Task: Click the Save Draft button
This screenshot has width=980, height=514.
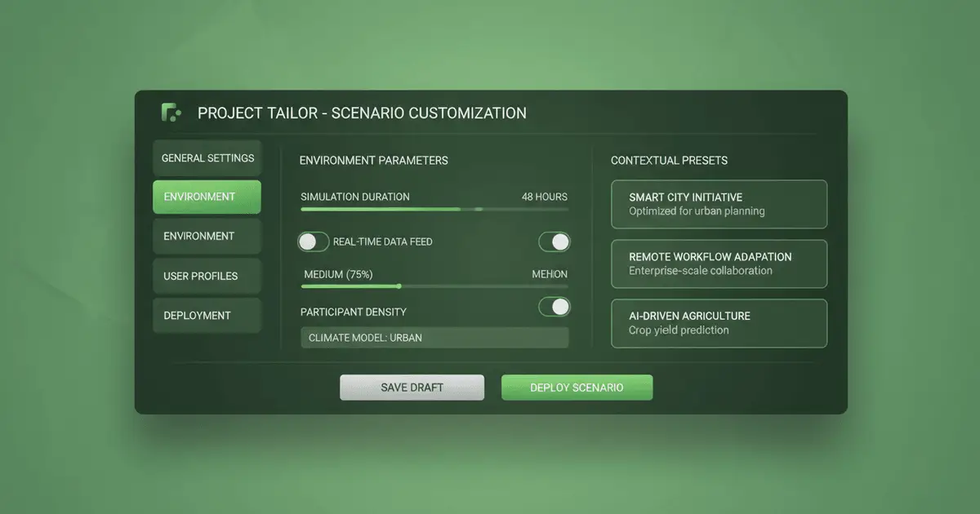Action: [x=412, y=388]
